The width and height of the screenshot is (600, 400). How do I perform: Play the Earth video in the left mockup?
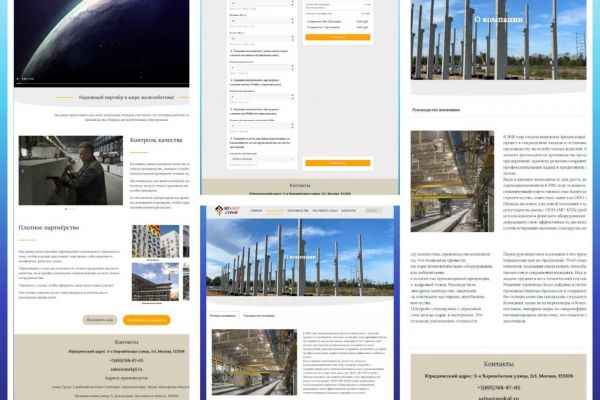tap(17, 79)
